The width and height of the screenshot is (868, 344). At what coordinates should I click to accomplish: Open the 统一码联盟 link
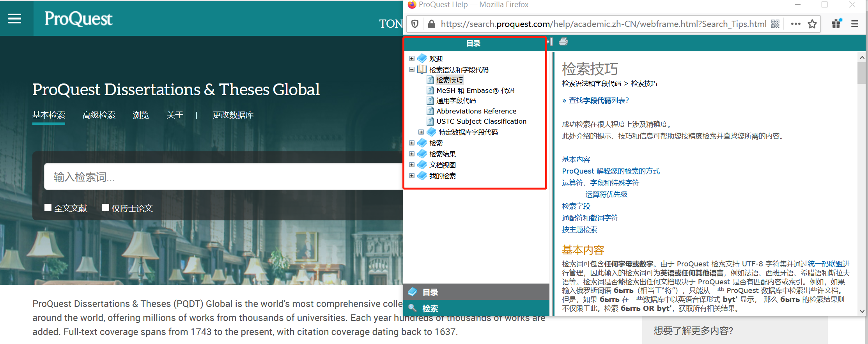click(825, 264)
